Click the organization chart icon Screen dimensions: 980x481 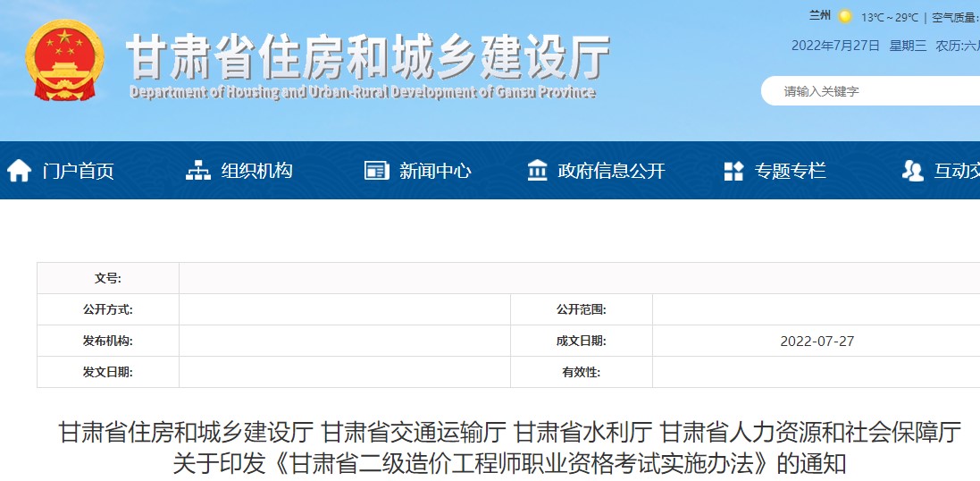(x=197, y=171)
